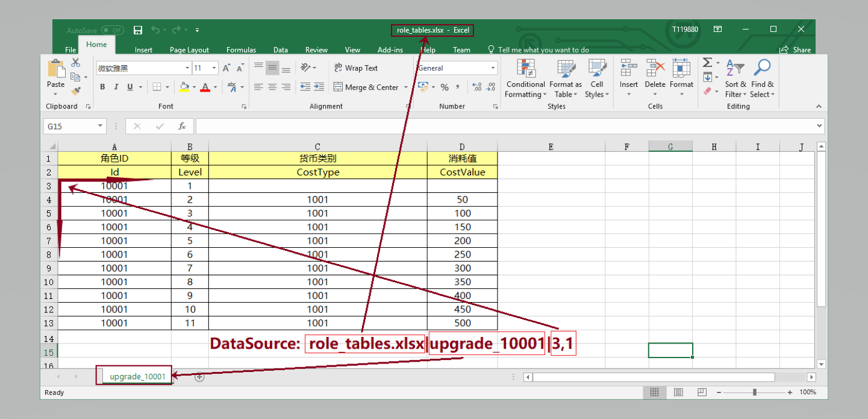Click the Sort & Filter icon

[x=735, y=68]
